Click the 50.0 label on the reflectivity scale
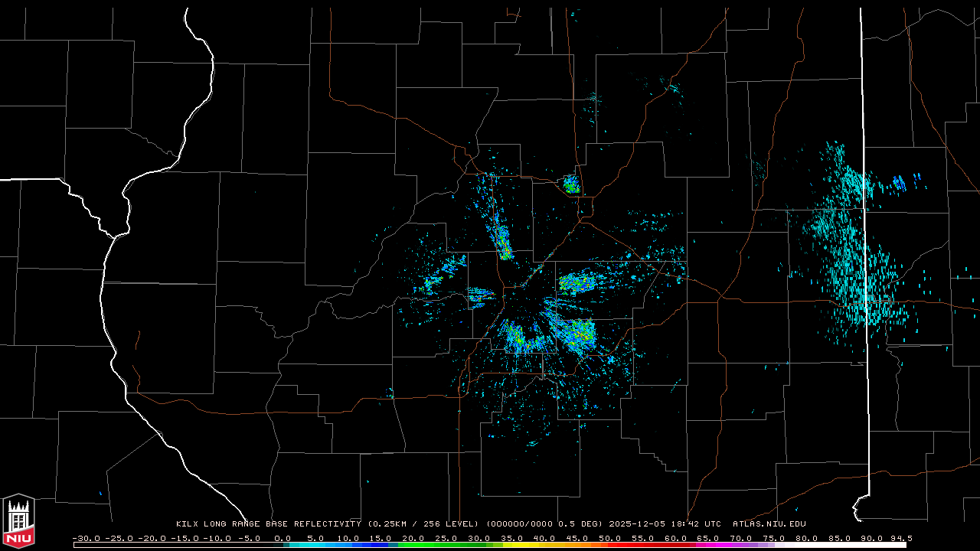The height and width of the screenshot is (551, 980). [x=609, y=538]
